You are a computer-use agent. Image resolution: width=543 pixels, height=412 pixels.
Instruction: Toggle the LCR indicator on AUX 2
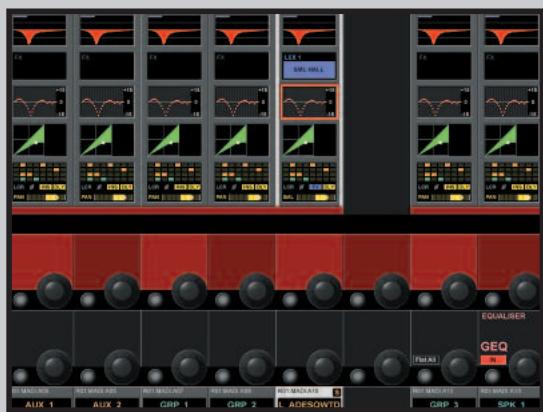86,187
